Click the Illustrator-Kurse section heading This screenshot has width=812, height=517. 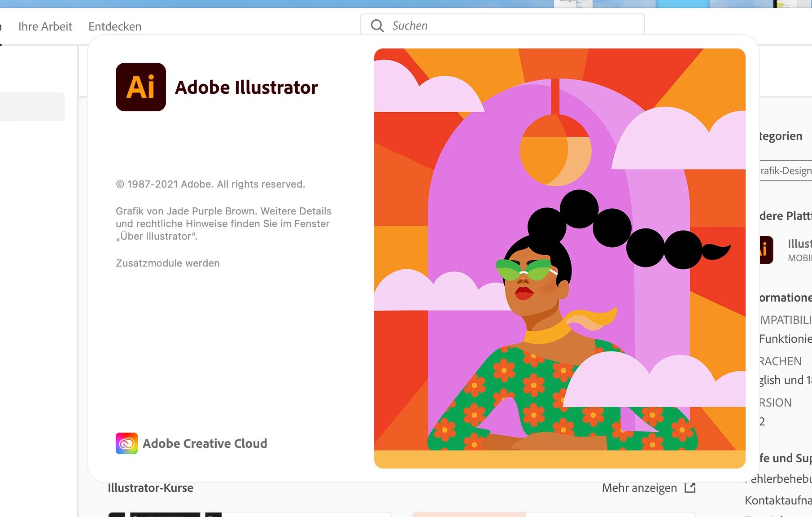(150, 488)
